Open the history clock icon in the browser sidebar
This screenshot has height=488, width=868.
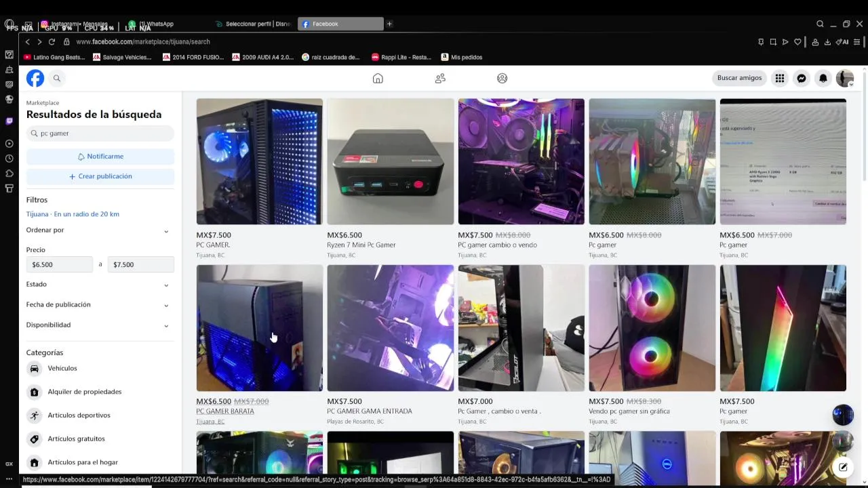click(9, 159)
